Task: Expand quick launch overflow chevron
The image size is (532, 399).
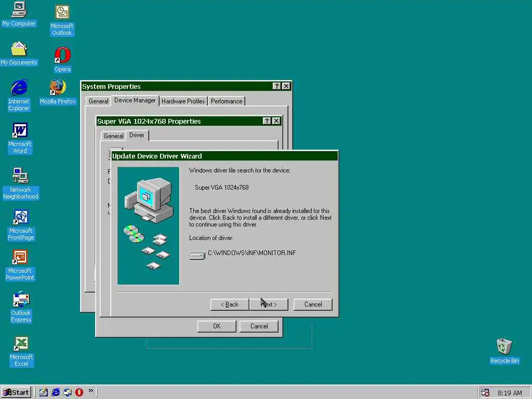Action: click(90, 391)
